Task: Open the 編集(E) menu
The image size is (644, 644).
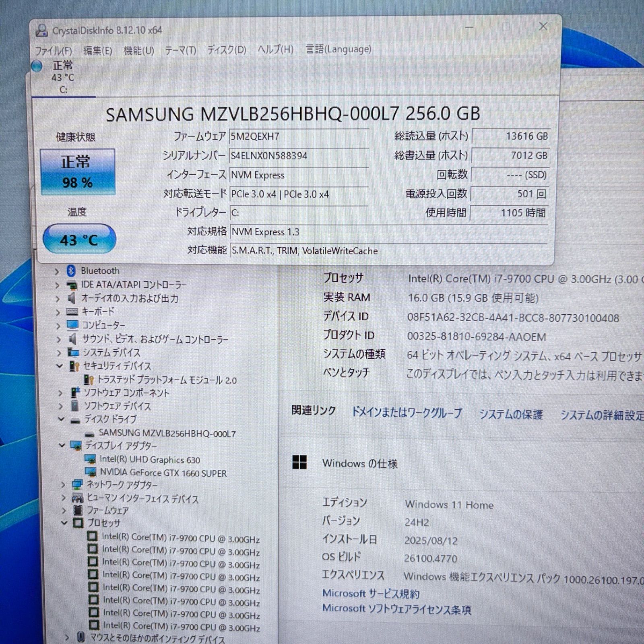Action: click(97, 51)
